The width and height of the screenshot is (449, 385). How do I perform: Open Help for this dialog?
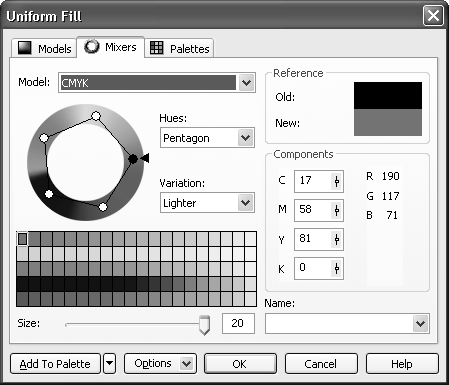point(402,364)
